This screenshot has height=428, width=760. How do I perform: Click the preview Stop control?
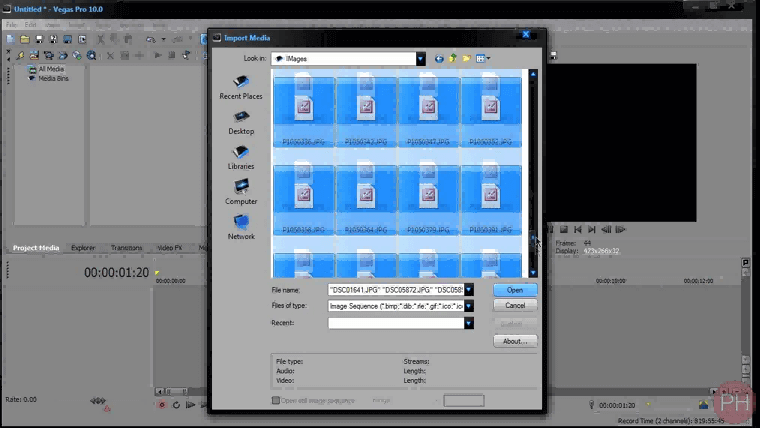tap(564, 229)
